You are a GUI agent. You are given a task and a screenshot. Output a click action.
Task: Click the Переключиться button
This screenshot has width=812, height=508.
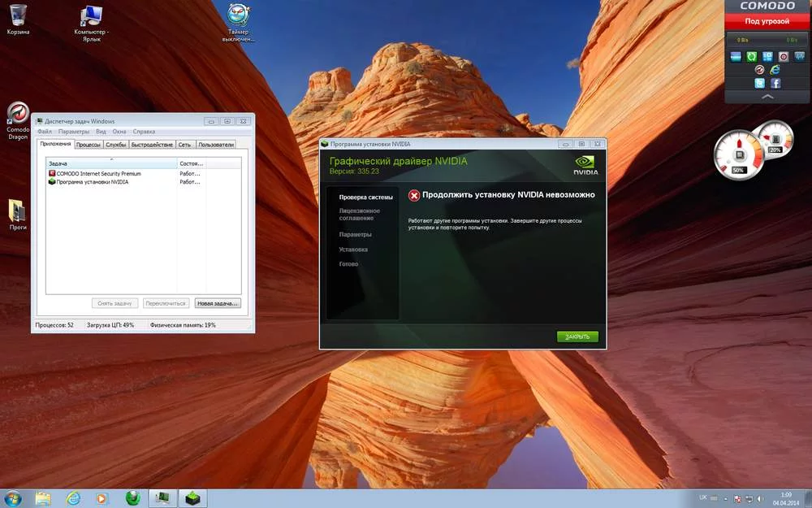click(166, 303)
